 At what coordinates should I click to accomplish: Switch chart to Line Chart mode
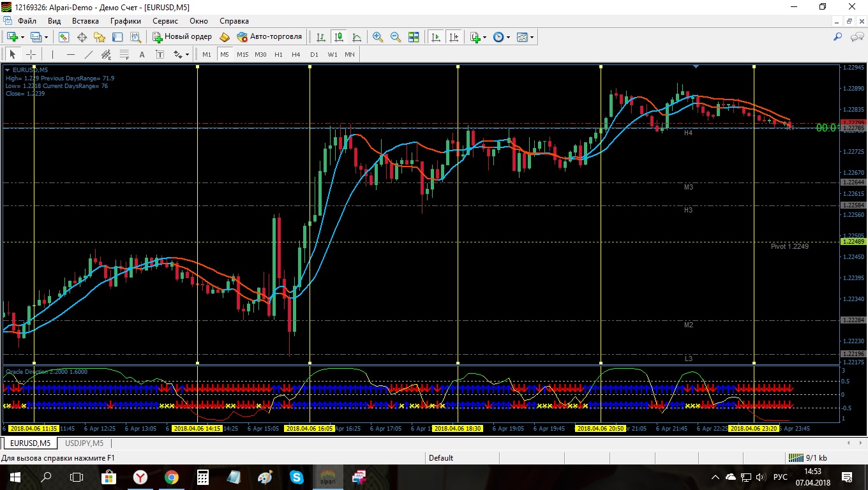[x=356, y=37]
